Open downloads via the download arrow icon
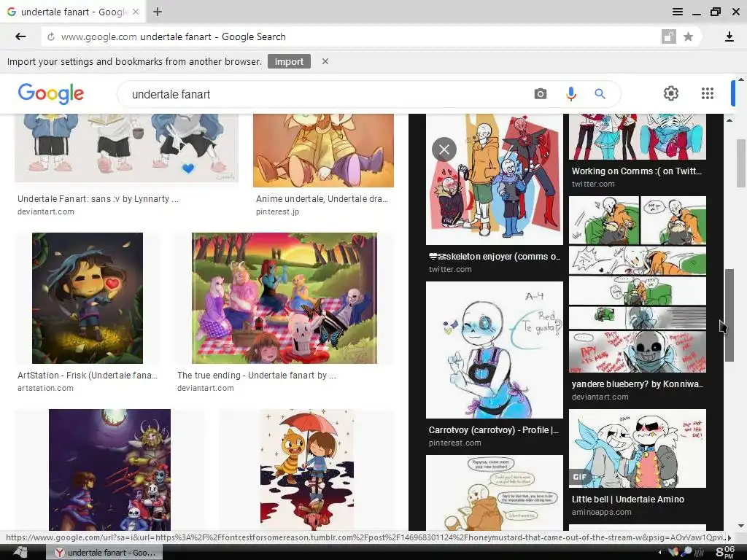 click(729, 36)
